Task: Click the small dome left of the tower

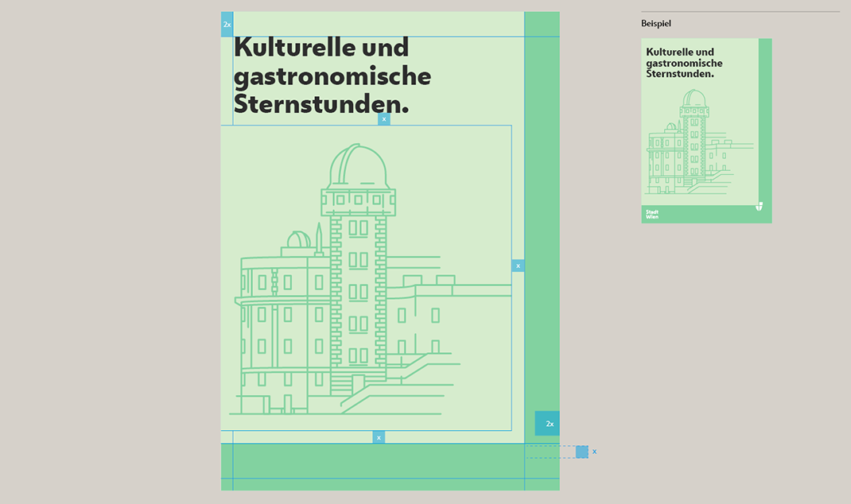Action: click(x=297, y=240)
